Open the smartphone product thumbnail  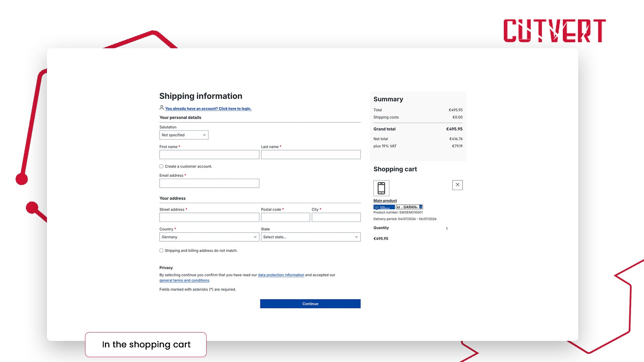(x=381, y=188)
